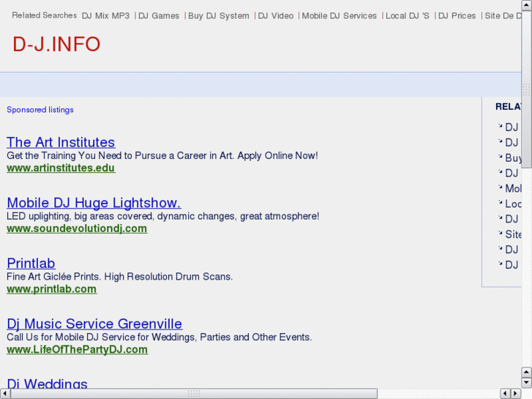Click the Fine Art Giclée Prints description
Screen dimensions: 532x399
pos(120,277)
